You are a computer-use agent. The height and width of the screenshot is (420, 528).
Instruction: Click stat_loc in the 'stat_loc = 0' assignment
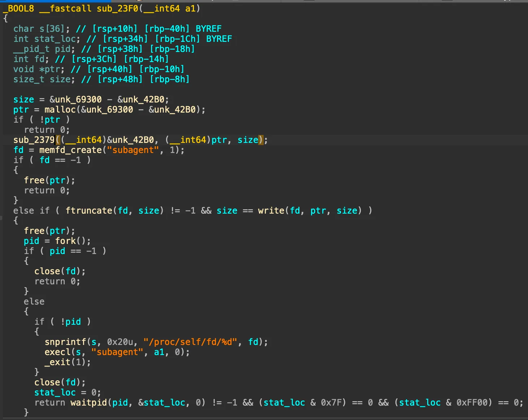point(55,392)
